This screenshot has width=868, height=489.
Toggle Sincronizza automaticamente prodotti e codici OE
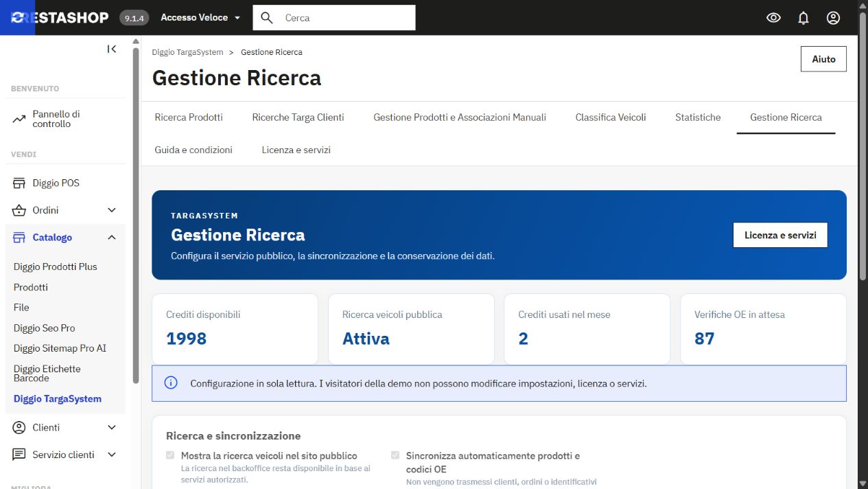point(395,455)
